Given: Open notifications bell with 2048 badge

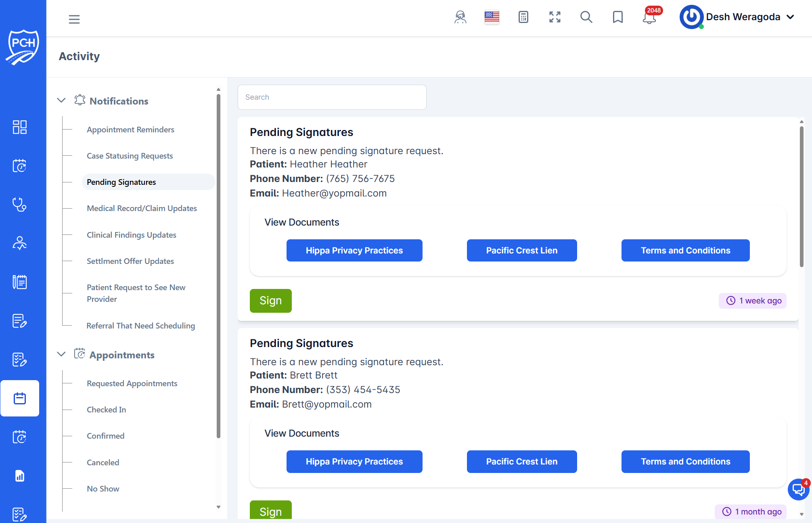Looking at the screenshot, I should click(649, 17).
